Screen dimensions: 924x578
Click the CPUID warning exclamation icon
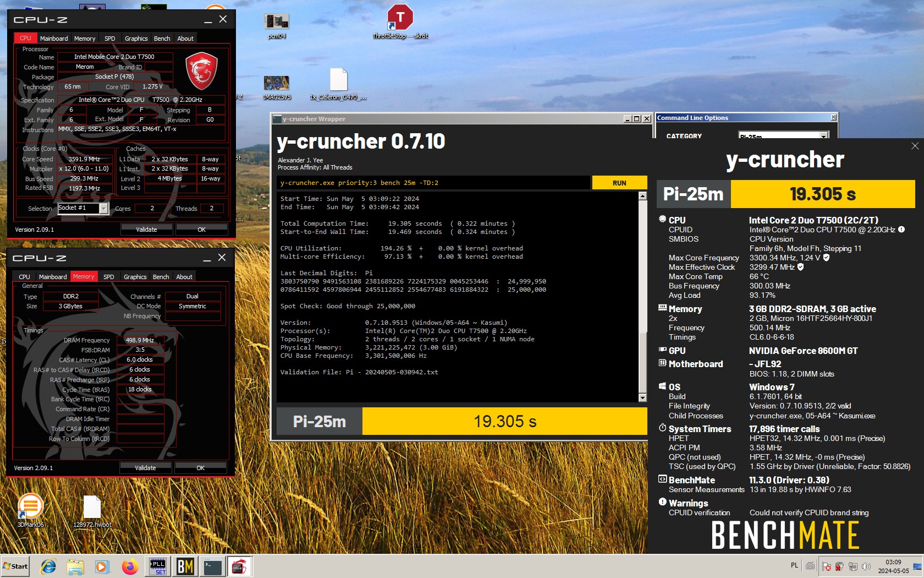pyautogui.click(x=901, y=230)
